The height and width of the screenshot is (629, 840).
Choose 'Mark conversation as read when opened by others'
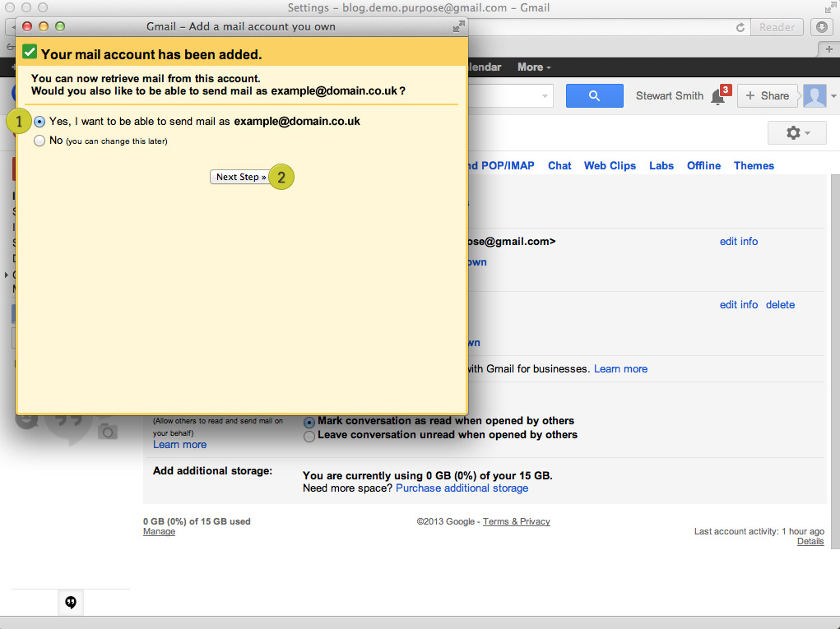tap(309, 421)
